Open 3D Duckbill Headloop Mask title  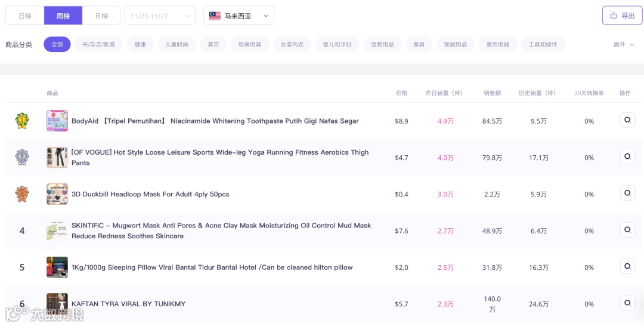tap(150, 194)
